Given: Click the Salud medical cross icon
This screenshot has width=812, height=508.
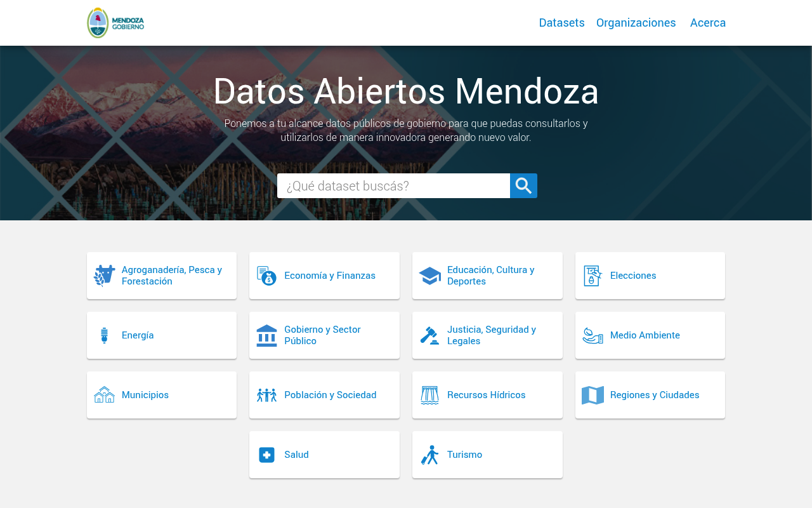Looking at the screenshot, I should (266, 455).
